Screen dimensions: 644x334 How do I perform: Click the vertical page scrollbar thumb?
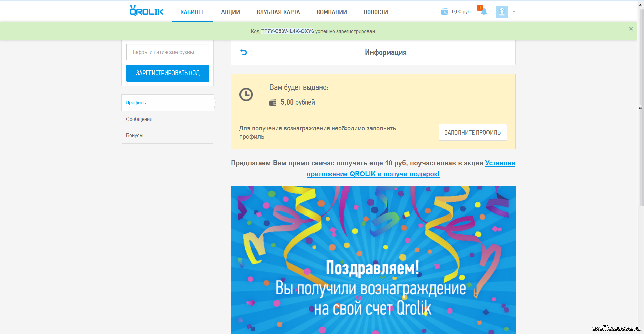(641, 107)
